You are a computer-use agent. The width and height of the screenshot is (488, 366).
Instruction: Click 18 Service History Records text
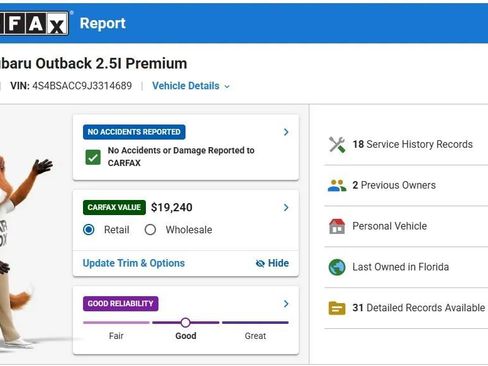(x=413, y=144)
